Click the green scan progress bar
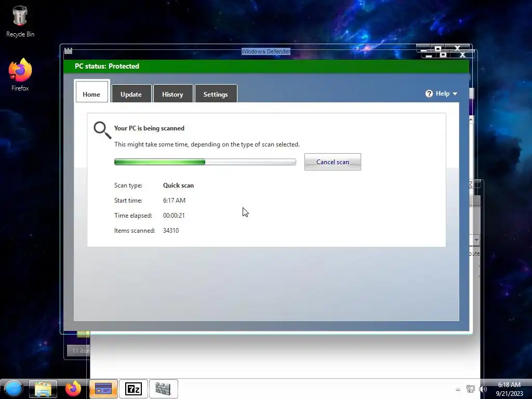The image size is (532, 399). point(205,162)
